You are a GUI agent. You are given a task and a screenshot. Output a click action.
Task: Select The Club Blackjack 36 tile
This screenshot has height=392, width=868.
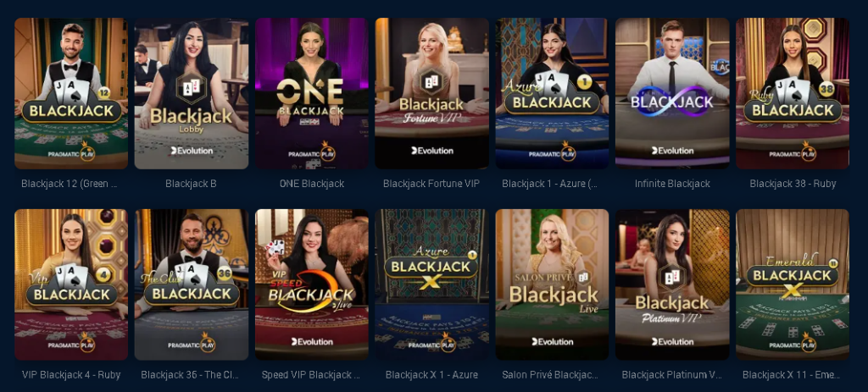pos(192,284)
